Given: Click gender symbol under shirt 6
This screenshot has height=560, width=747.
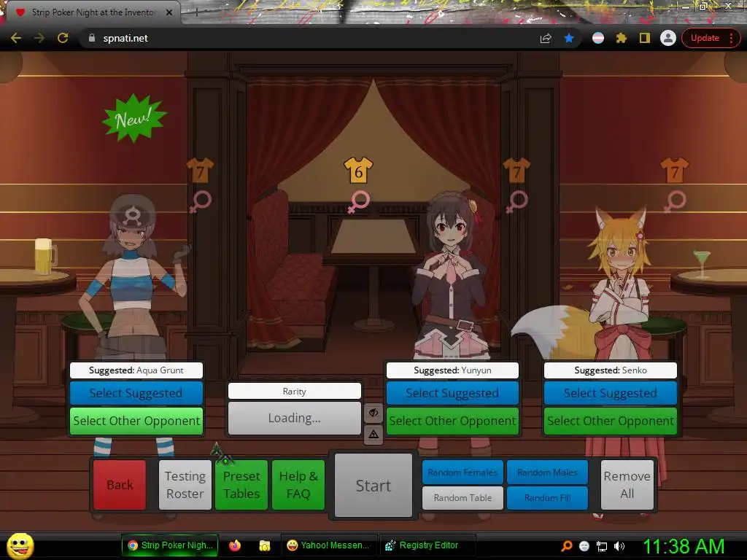Looking at the screenshot, I should tap(358, 202).
